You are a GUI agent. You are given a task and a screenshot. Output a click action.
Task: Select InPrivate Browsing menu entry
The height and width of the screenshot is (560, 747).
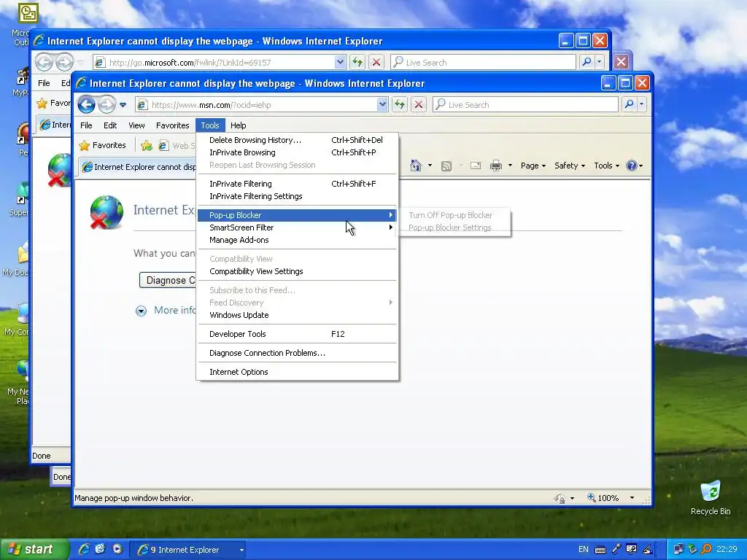298,152
